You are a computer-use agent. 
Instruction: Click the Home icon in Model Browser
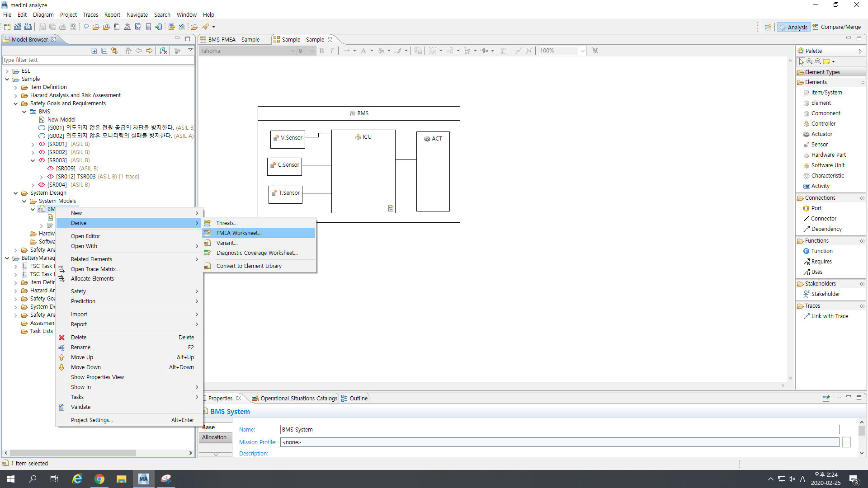[128, 51]
